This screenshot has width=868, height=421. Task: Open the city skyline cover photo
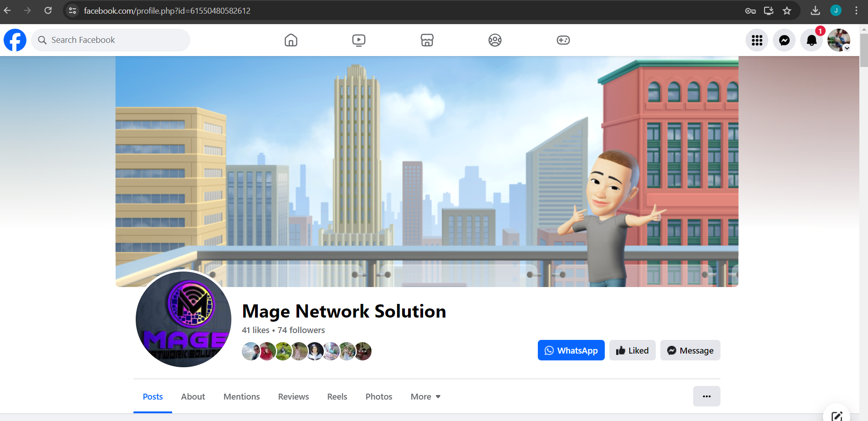(x=427, y=171)
